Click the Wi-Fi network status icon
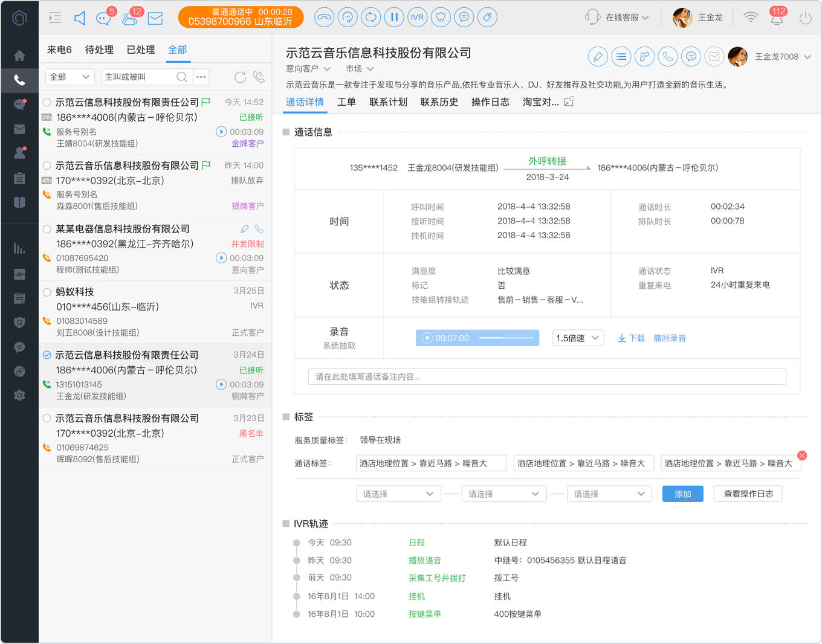822x644 pixels. tap(750, 18)
